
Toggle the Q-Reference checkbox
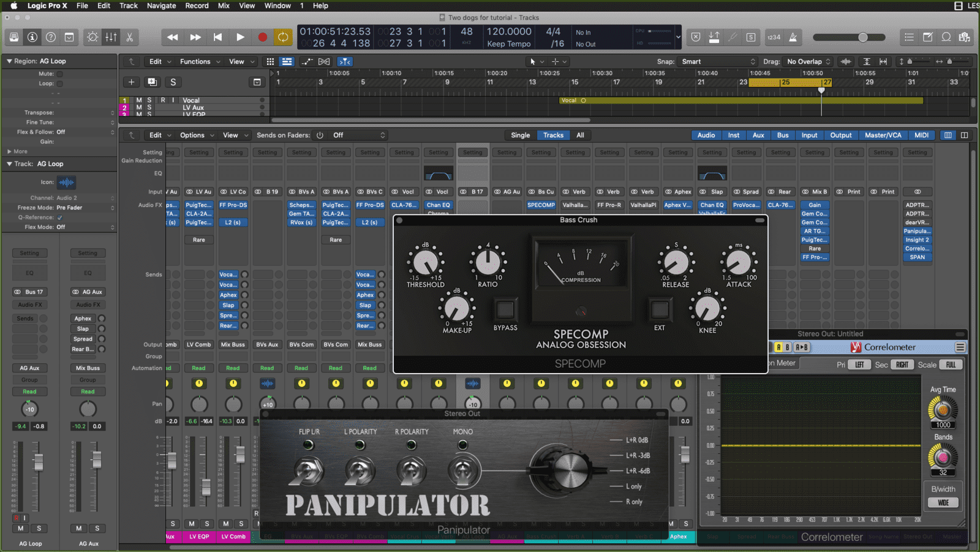click(x=60, y=217)
